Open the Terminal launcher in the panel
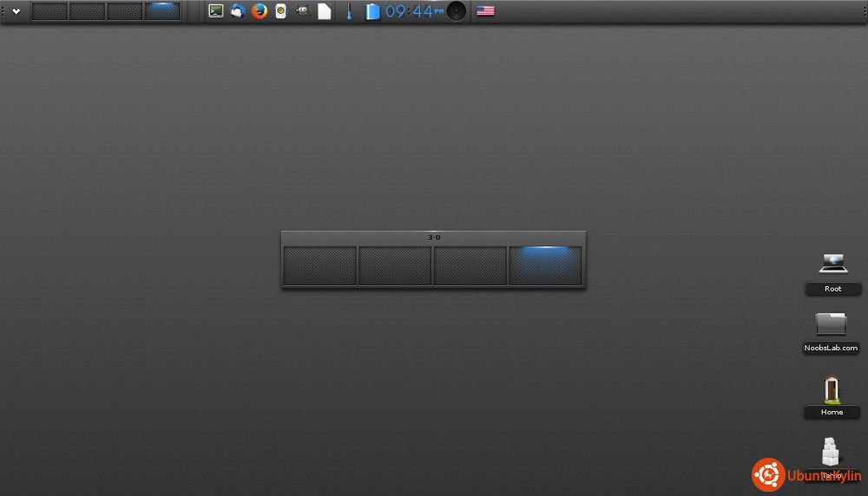The height and width of the screenshot is (496, 868). [216, 11]
